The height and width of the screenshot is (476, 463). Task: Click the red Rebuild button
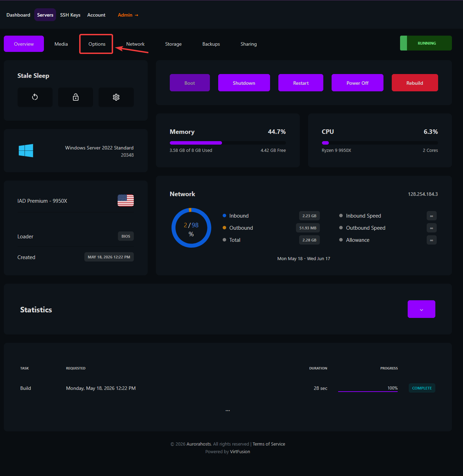[x=415, y=83]
